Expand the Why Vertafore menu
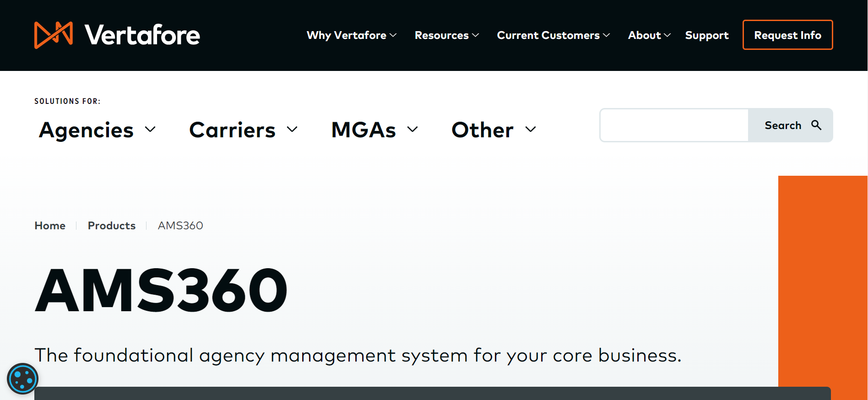The image size is (868, 400). 352,35
